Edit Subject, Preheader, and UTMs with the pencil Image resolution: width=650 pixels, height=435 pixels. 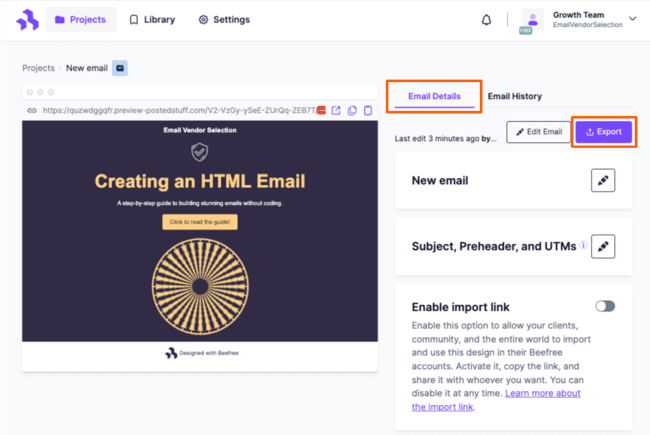tap(603, 246)
